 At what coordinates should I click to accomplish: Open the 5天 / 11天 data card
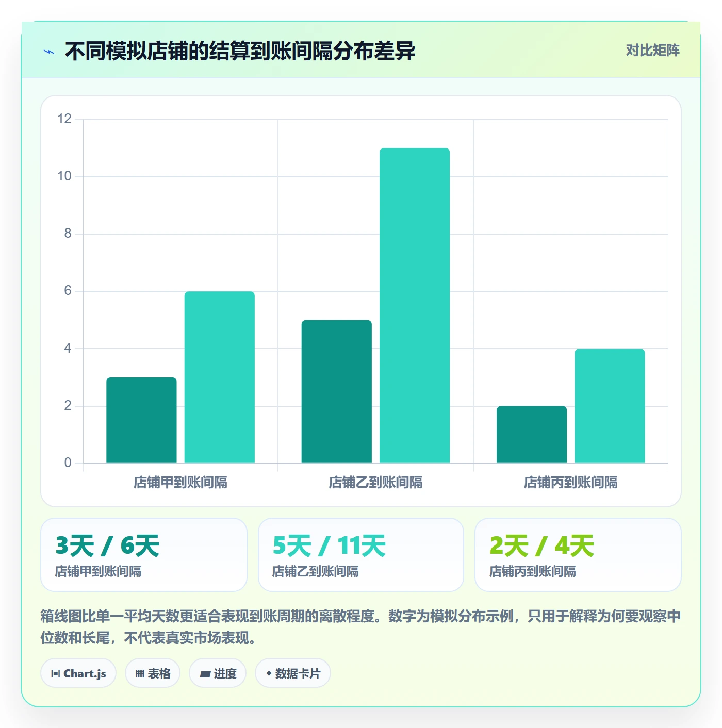point(361,555)
